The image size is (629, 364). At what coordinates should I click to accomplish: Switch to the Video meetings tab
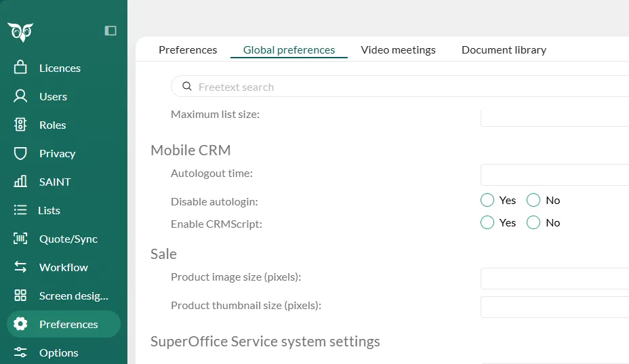[398, 50]
